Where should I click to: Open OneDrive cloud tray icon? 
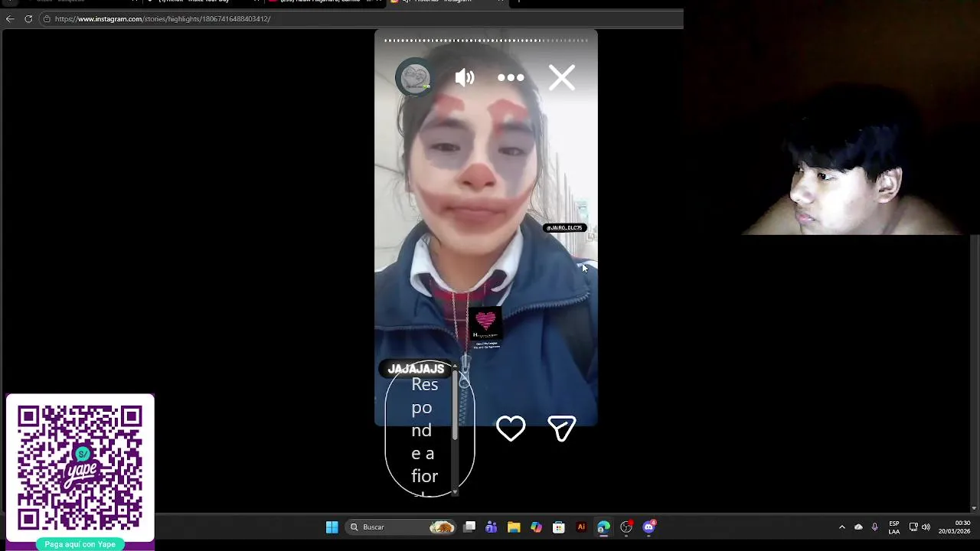coord(858,527)
